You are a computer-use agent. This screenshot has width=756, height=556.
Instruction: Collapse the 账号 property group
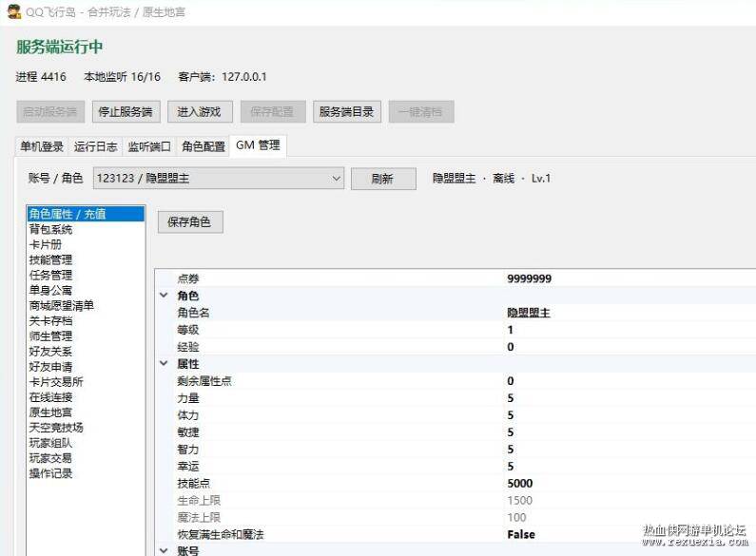(164, 550)
